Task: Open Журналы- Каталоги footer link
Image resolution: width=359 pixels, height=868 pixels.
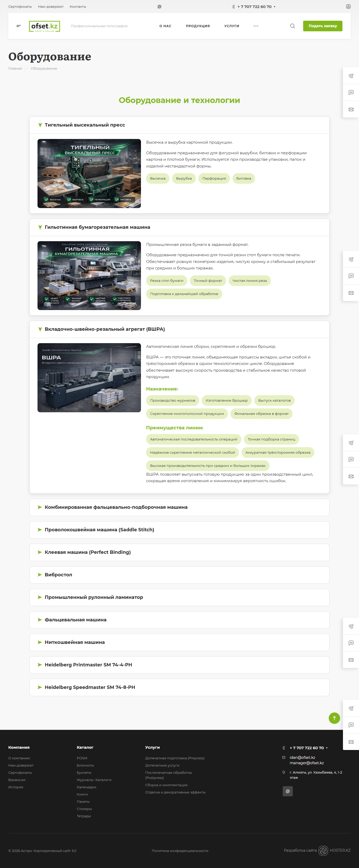Action: tap(94, 780)
